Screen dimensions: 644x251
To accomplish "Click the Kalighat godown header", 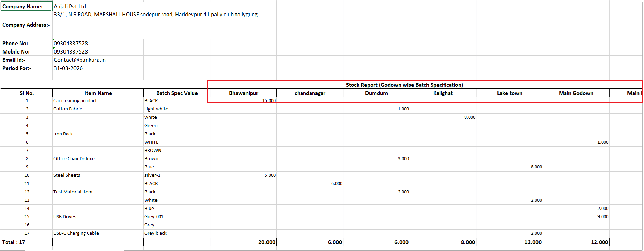I will coord(443,93).
